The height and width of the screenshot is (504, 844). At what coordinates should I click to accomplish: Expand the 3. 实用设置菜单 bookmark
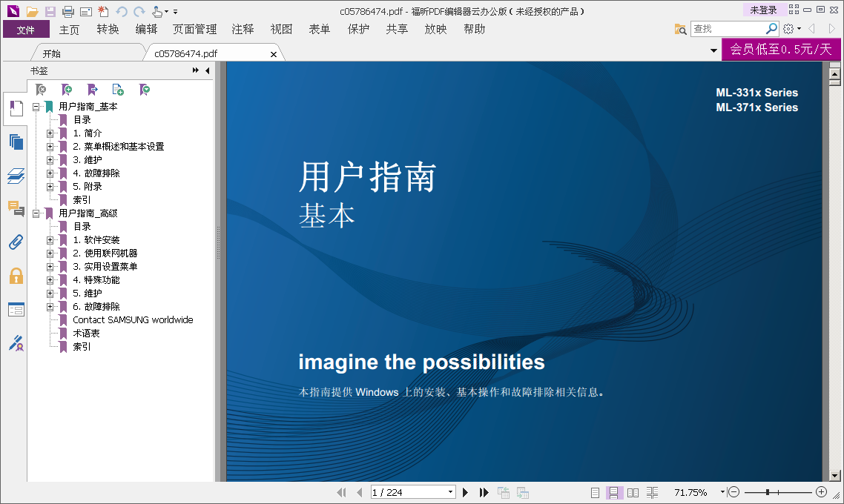pos(50,267)
